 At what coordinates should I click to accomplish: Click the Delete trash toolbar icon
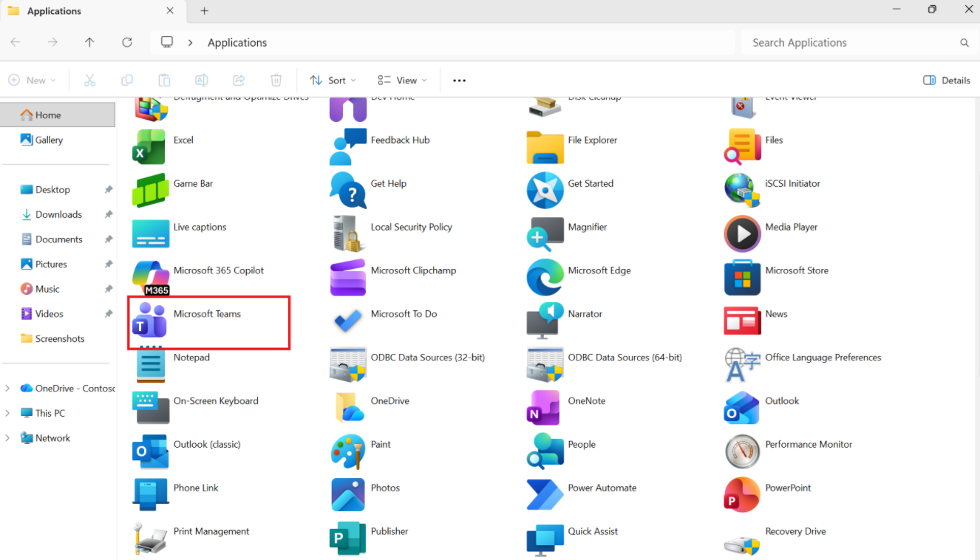point(276,80)
